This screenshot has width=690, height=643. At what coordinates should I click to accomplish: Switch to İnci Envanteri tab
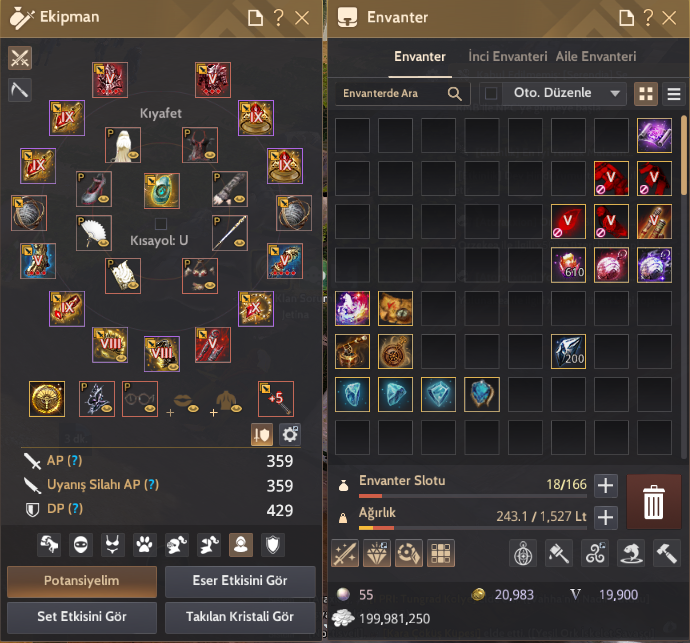click(x=508, y=57)
